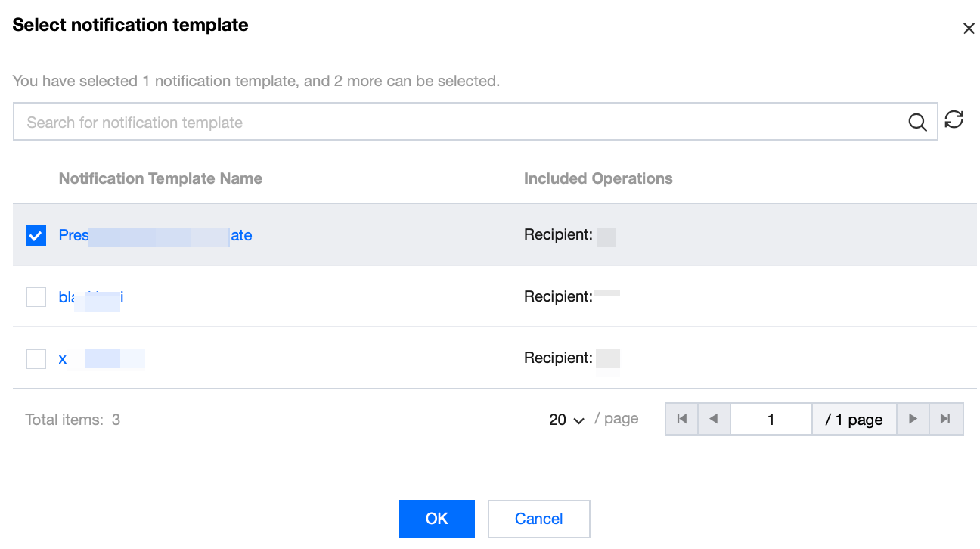Click the Included Operations column header
Viewport: 980px width, 549px height.
point(598,179)
